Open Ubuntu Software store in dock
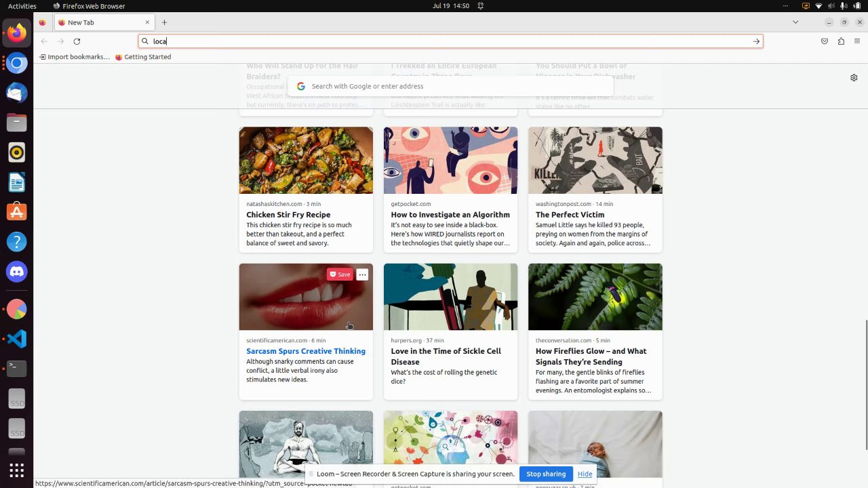The image size is (868, 488). 17,212
